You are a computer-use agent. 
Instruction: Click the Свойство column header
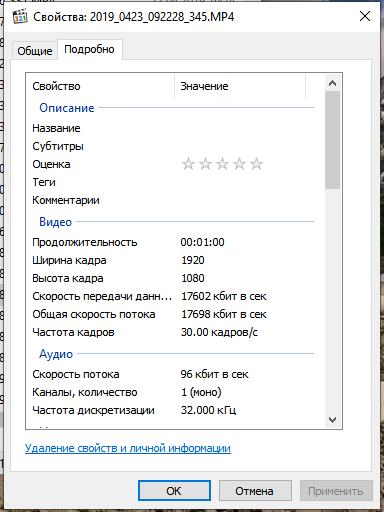click(x=100, y=86)
